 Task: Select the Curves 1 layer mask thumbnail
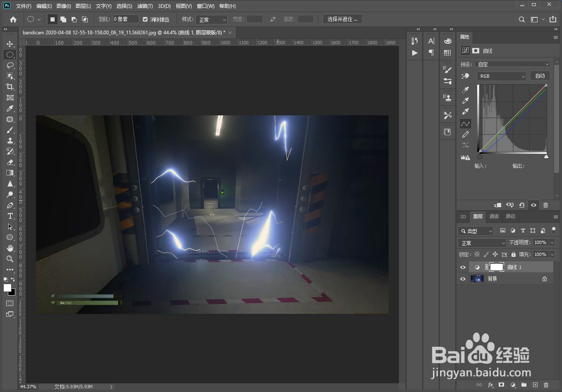coord(497,267)
